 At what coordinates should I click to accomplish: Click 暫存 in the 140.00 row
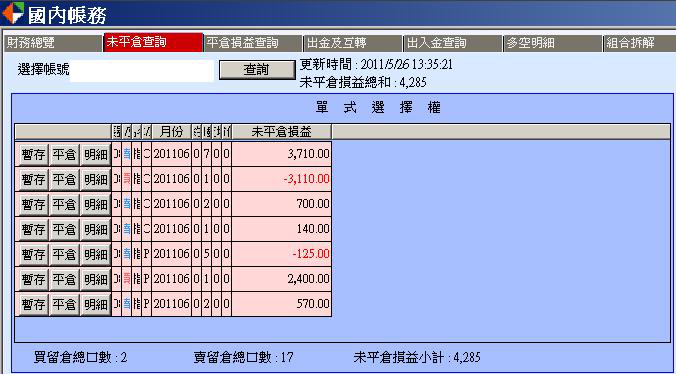34,229
